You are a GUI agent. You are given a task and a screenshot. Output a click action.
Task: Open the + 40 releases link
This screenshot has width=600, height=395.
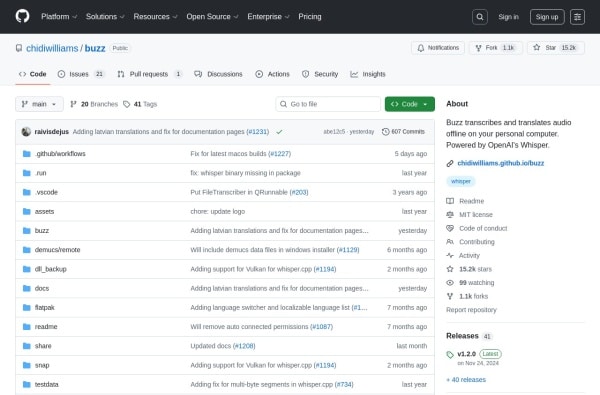pyautogui.click(x=466, y=380)
